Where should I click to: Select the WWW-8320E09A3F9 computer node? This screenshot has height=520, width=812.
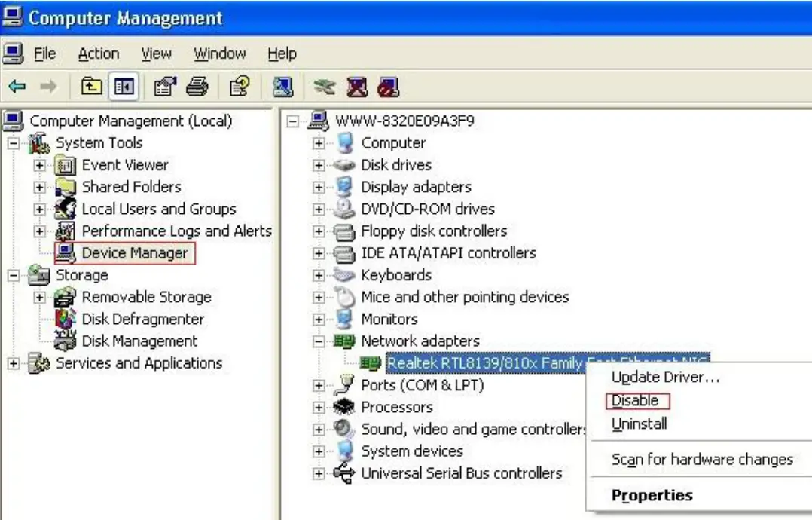405,121
